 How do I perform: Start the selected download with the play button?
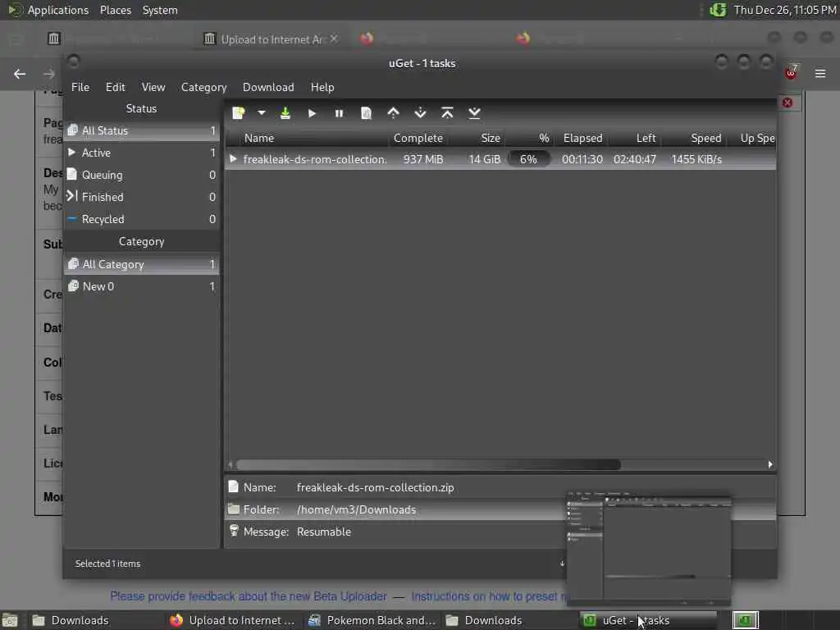(x=312, y=113)
